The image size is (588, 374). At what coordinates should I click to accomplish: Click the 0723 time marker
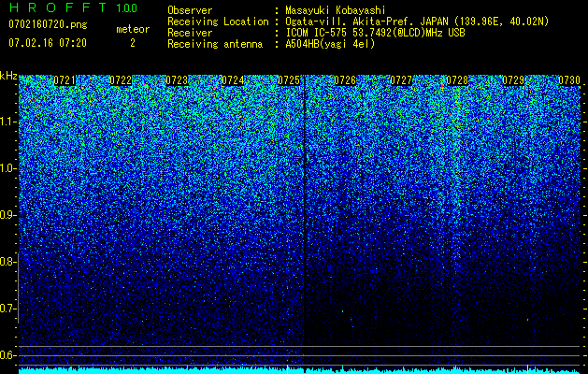[x=177, y=80]
